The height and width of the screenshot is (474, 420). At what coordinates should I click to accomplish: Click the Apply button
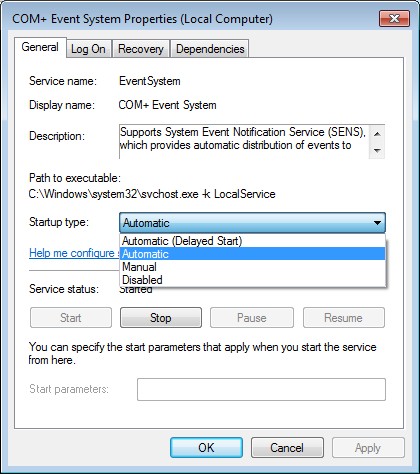pyautogui.click(x=368, y=448)
